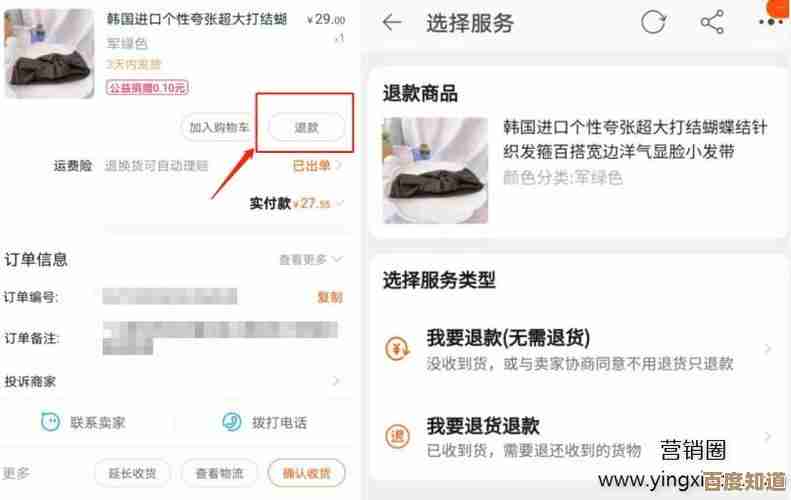791x500 pixels.
Task: Expand the 实付款 amount chevron
Action: tap(340, 203)
